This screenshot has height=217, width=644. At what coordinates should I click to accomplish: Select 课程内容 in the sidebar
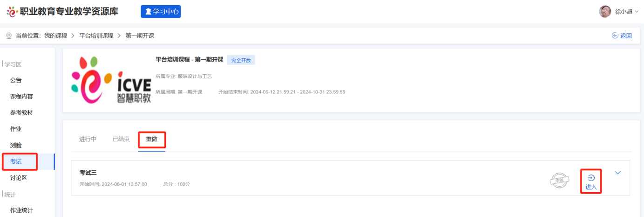point(21,97)
